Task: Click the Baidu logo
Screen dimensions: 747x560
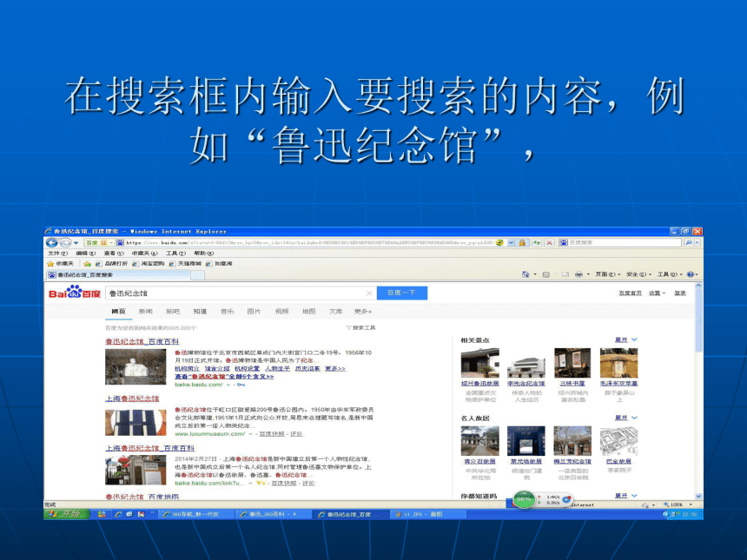Action: click(75, 293)
